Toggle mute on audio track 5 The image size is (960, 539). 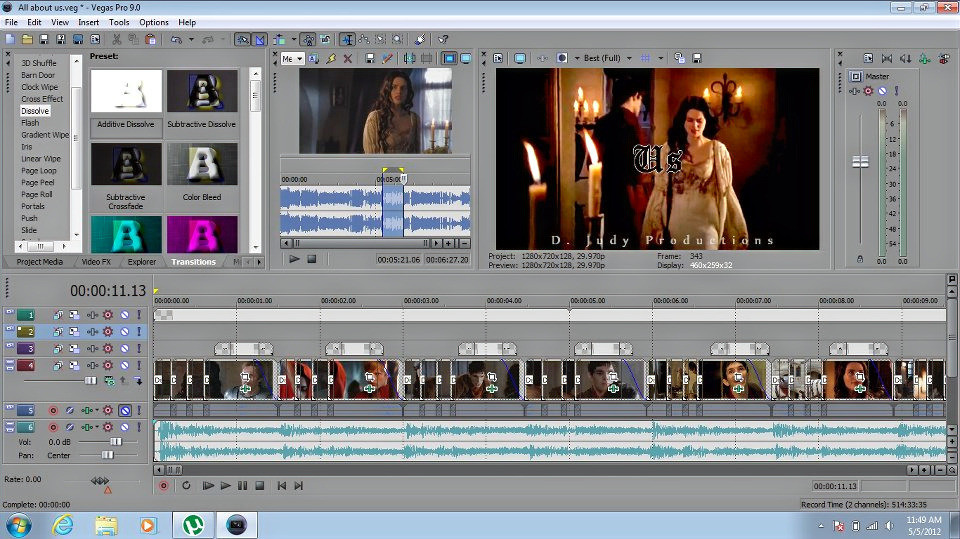pos(124,410)
